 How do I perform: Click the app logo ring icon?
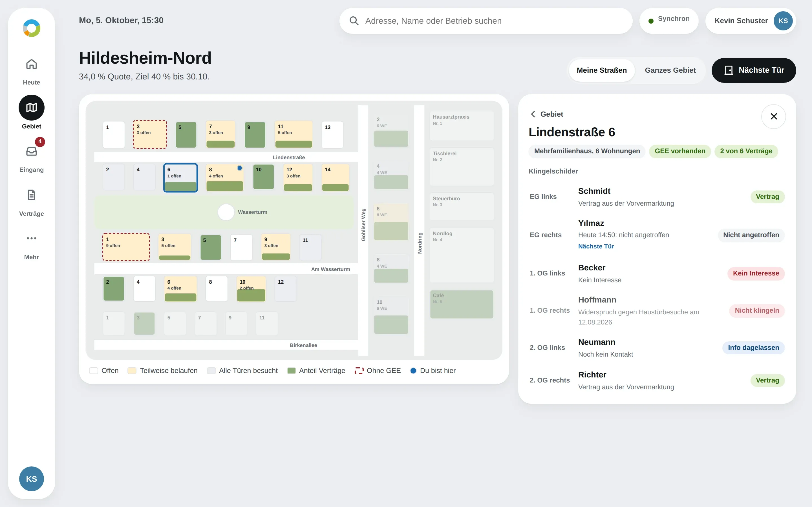(32, 28)
